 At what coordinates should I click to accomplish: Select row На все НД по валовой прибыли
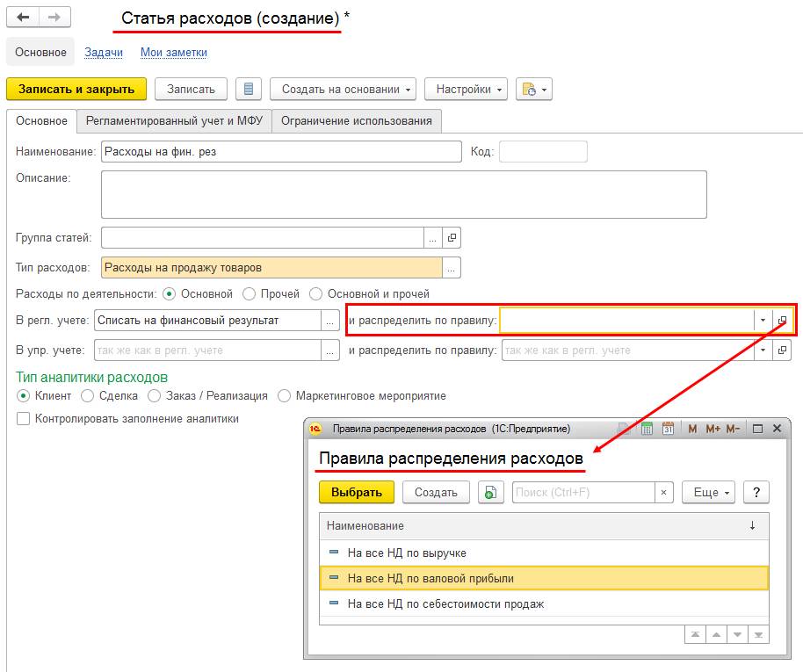point(544,578)
